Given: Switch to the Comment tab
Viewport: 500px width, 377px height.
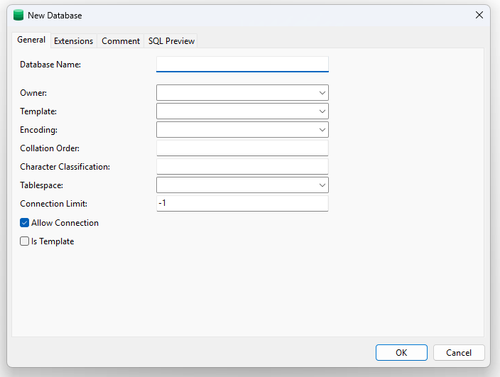Looking at the screenshot, I should (120, 41).
